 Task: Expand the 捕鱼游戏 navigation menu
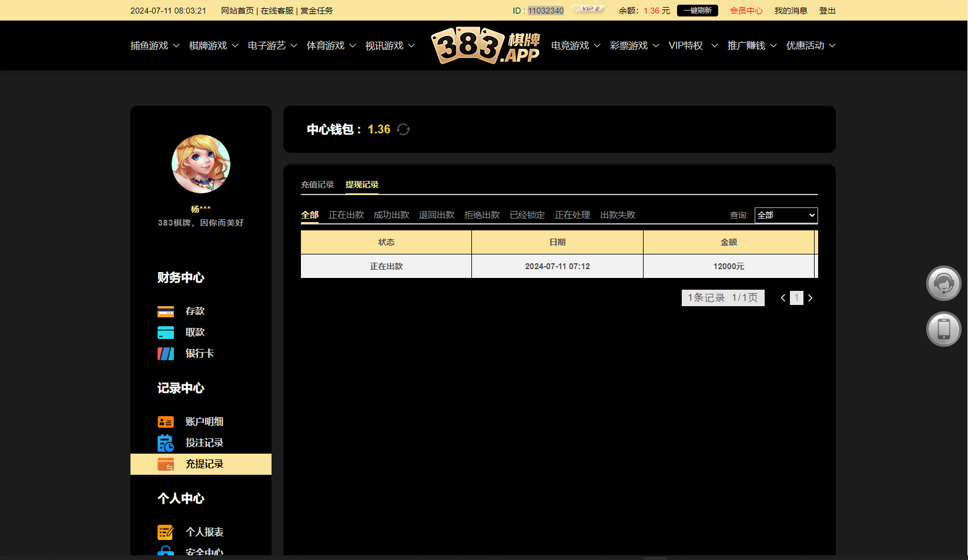(x=155, y=46)
